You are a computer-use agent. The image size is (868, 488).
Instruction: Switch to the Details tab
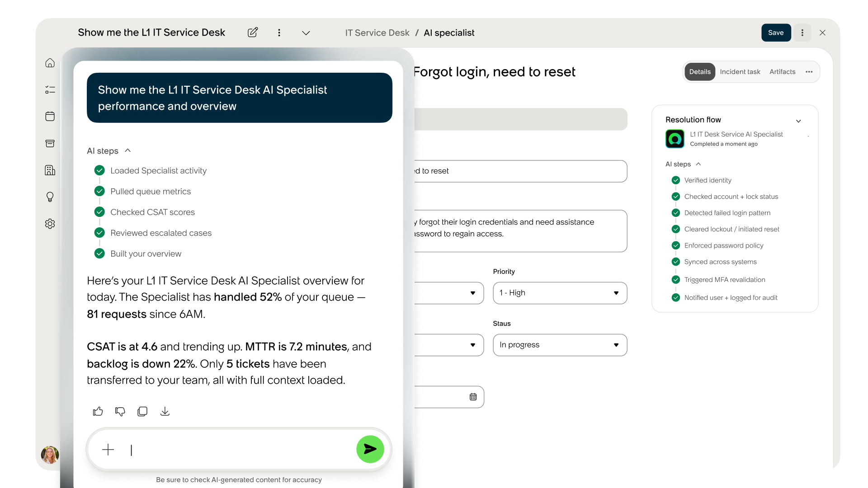click(x=700, y=72)
